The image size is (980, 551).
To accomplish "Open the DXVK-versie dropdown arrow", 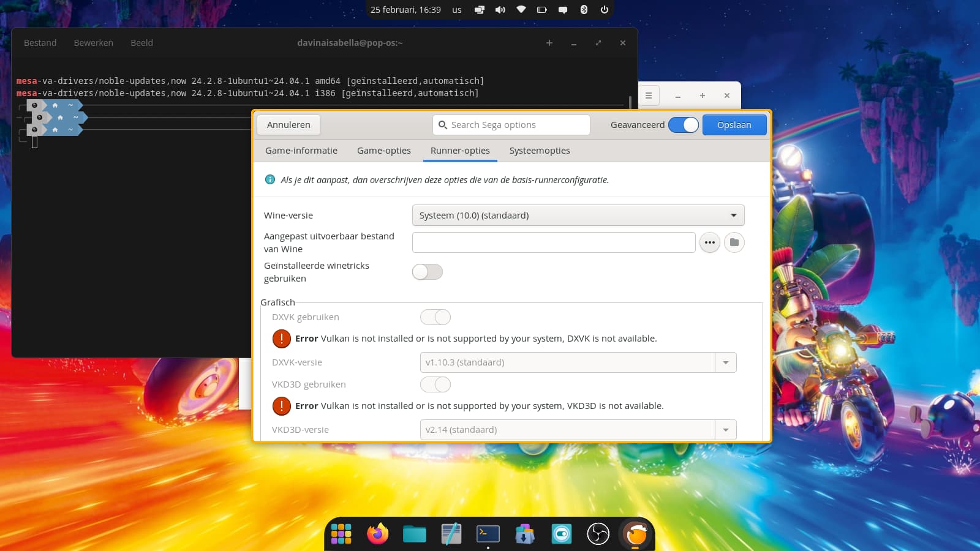I will click(x=726, y=362).
